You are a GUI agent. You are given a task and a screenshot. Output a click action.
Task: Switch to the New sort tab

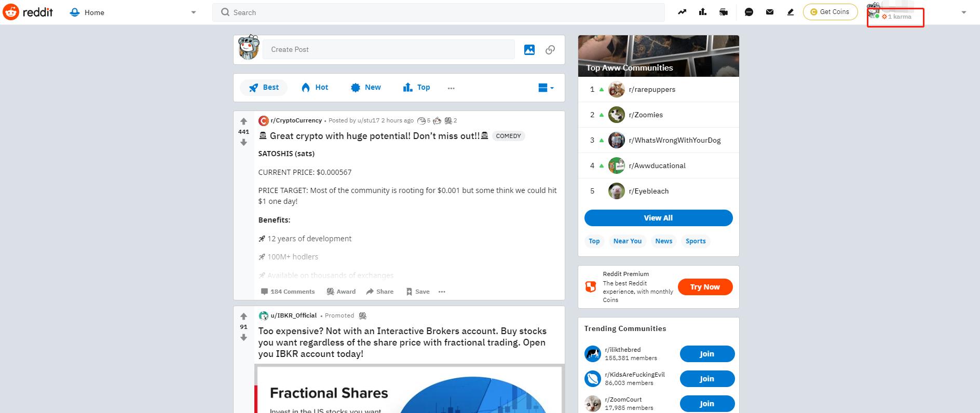[x=366, y=87]
